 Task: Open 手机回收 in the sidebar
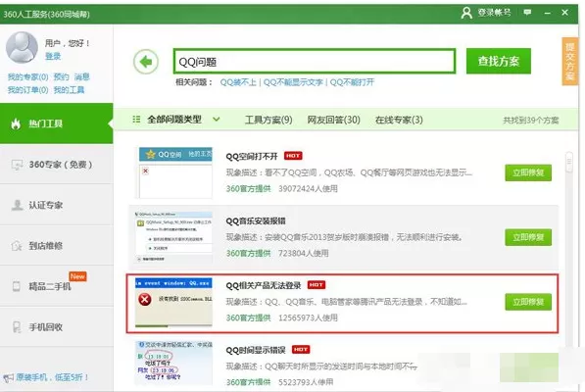(56, 327)
